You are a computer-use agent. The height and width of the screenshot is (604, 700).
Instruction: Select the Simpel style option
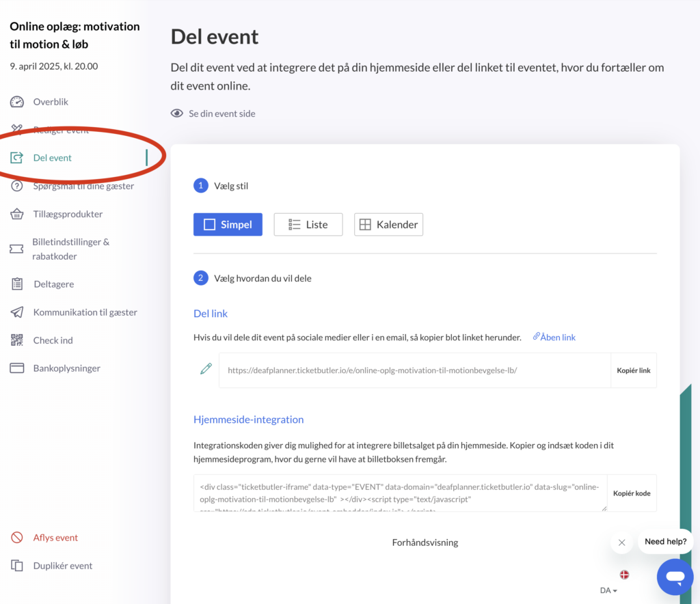click(x=228, y=225)
